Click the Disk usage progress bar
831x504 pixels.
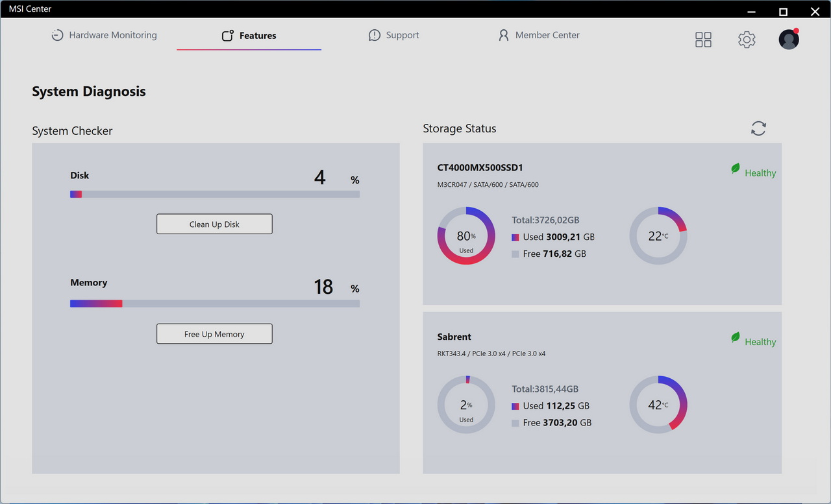point(214,194)
